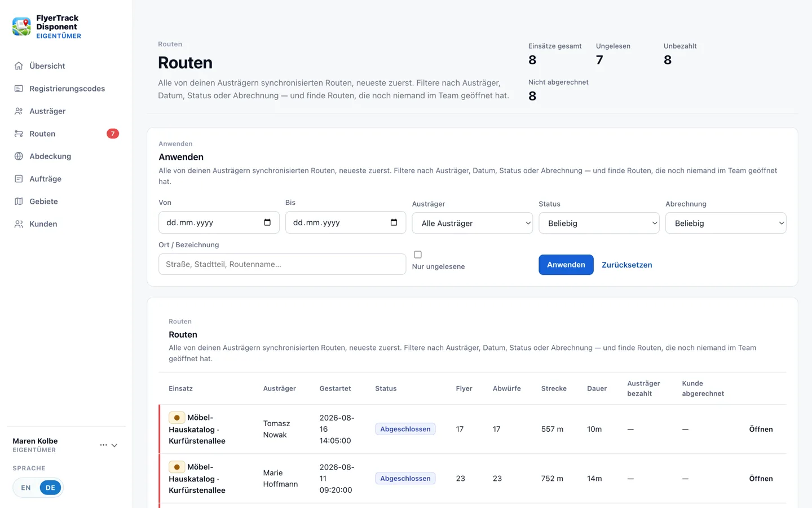812x508 pixels.
Task: Switch language to DE
Action: click(50, 488)
